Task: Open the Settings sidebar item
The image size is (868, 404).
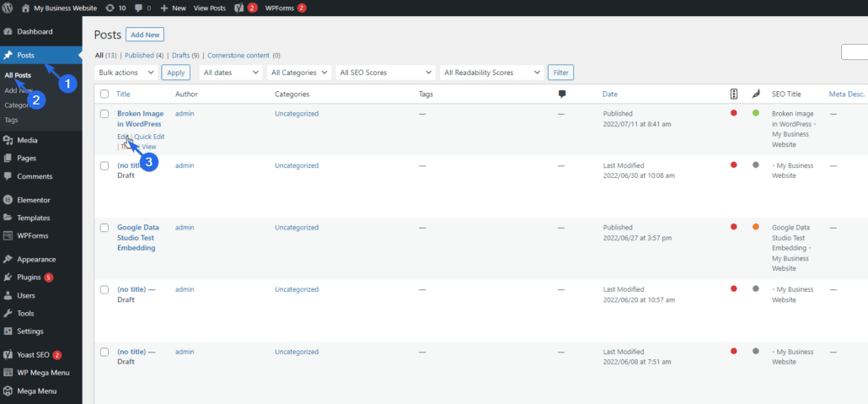Action: click(29, 331)
